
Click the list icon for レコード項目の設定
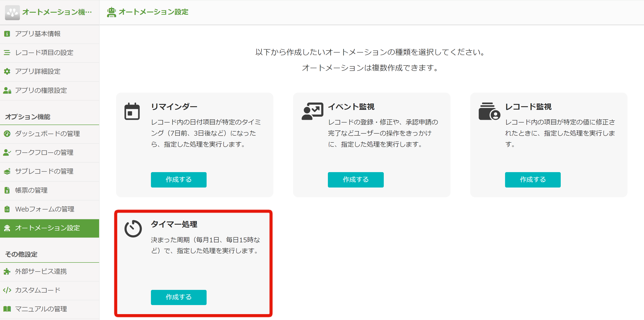pos(7,53)
